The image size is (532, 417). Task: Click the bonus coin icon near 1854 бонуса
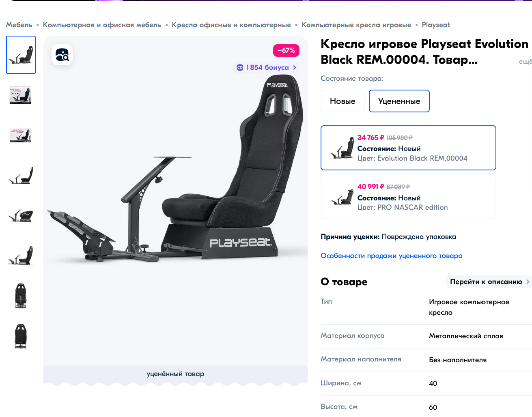tap(240, 67)
